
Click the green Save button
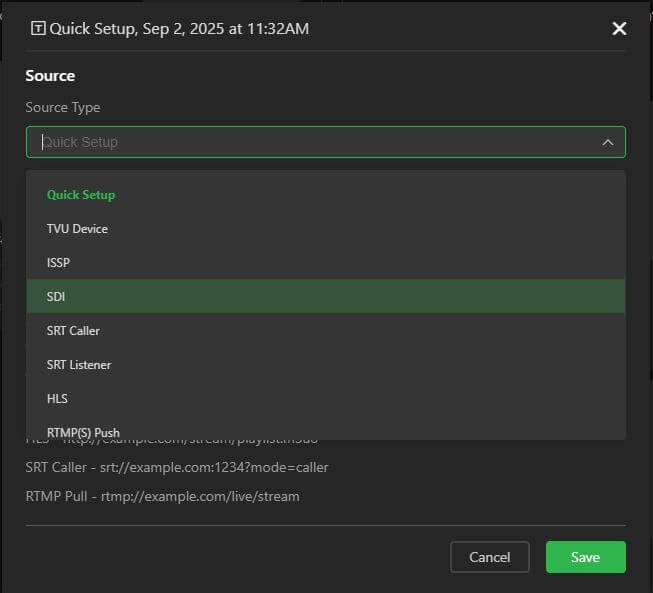tap(585, 557)
